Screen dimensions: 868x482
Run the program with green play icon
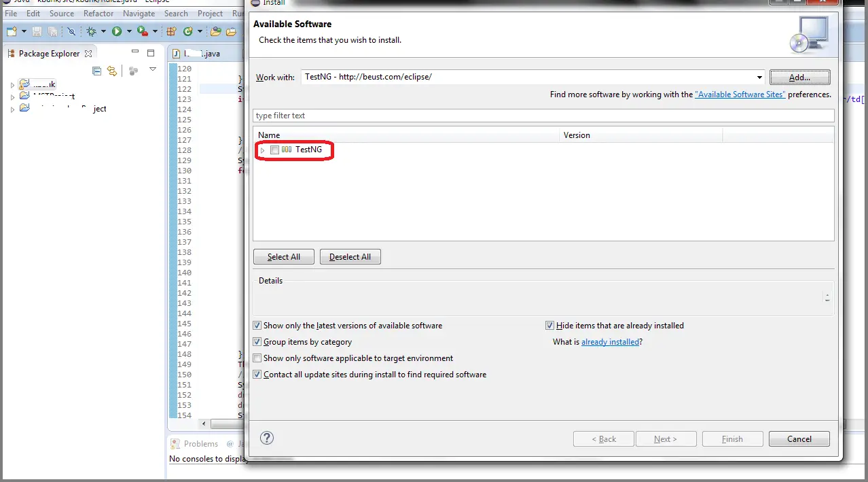pos(117,31)
